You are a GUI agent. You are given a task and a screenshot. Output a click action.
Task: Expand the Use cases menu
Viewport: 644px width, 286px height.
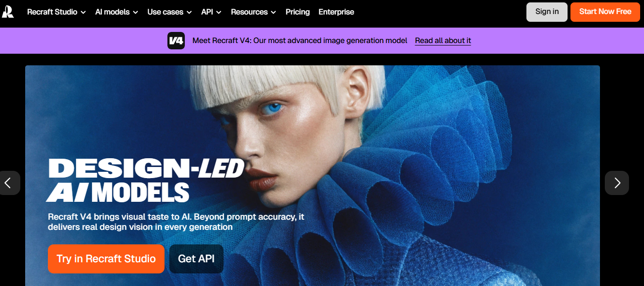(169, 12)
